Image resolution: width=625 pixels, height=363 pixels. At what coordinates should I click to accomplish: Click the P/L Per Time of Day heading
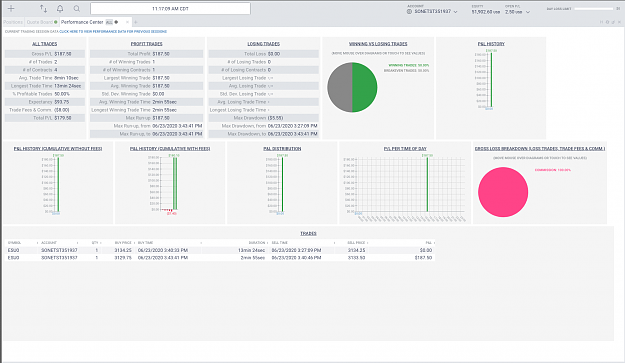[405, 149]
